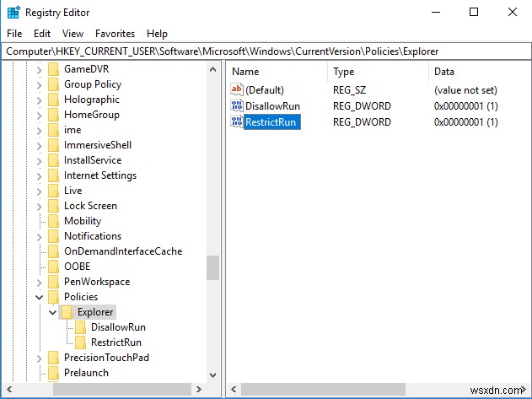The image size is (532, 399).
Task: Click the GameDVR folder icon
Action: pos(54,69)
